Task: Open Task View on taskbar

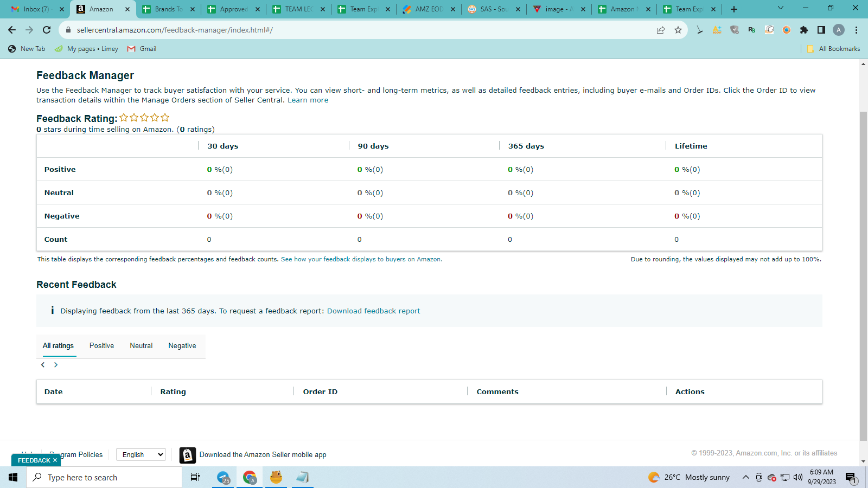Action: click(195, 477)
